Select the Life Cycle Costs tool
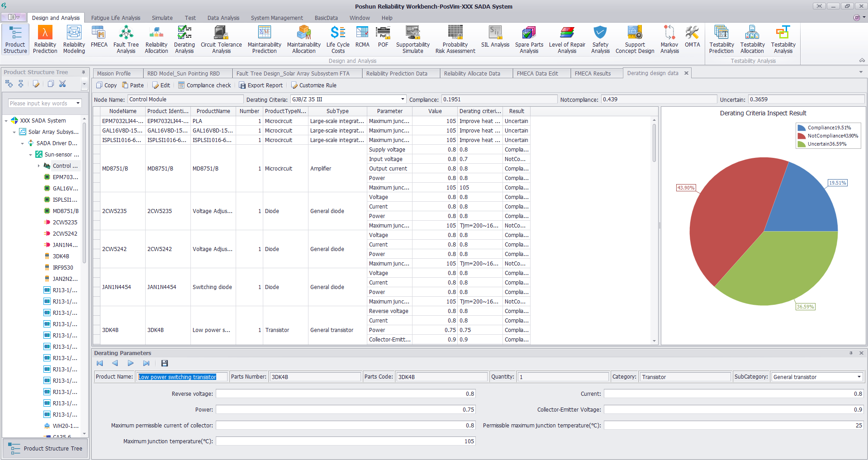This screenshot has height=460, width=868. [337, 39]
